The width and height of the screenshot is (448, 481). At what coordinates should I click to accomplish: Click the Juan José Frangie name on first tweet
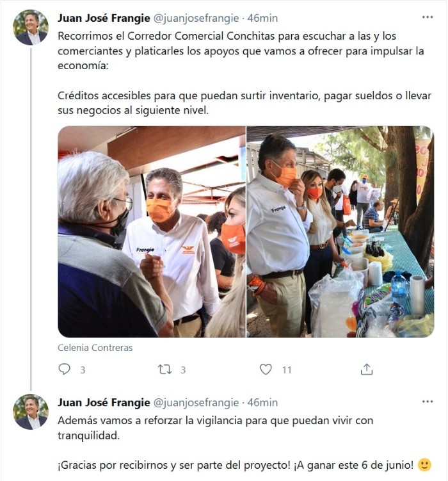tap(104, 18)
